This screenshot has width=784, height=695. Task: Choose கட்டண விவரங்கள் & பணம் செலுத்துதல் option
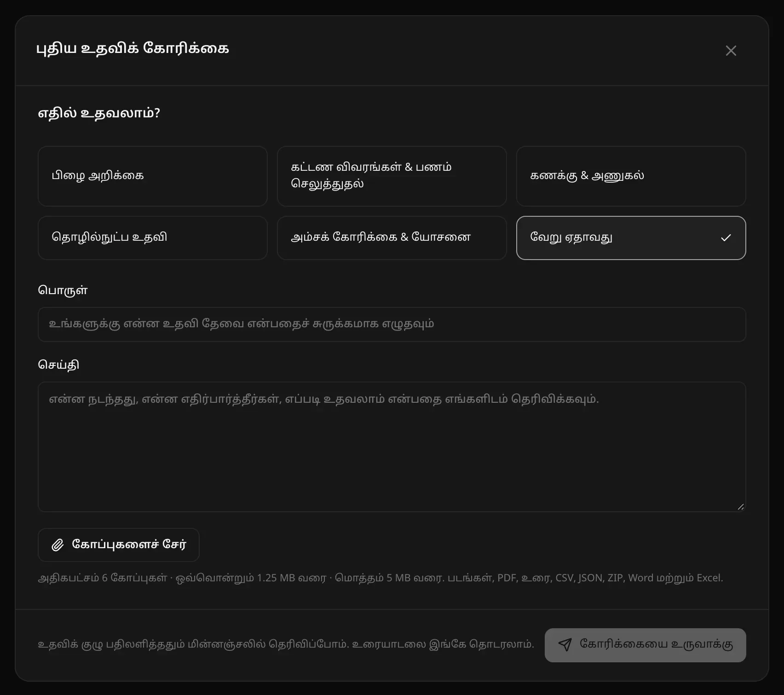tap(392, 176)
